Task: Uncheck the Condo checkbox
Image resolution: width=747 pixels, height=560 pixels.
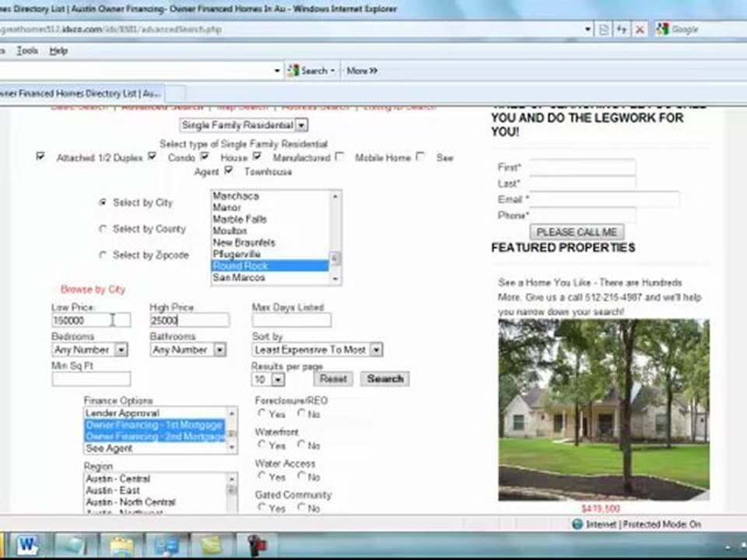Action: coord(152,156)
